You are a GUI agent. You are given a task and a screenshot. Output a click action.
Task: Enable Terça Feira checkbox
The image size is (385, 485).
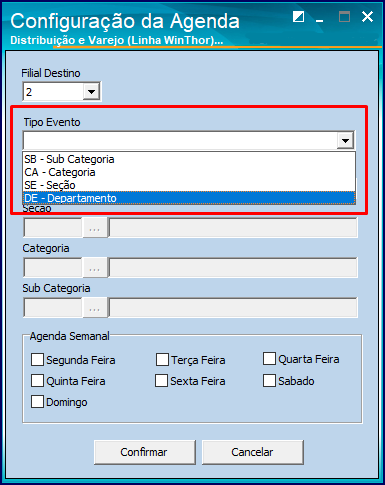coord(162,360)
